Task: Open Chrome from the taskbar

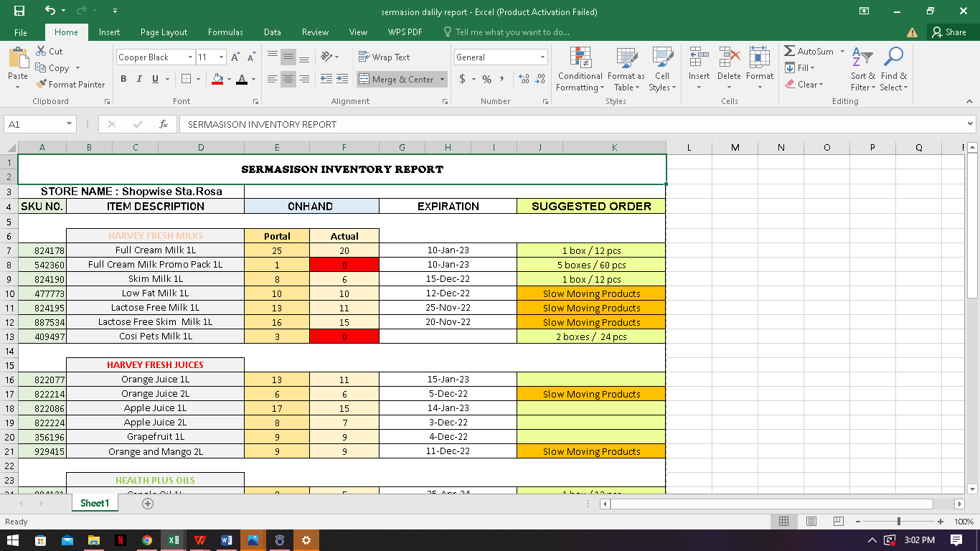Action: tap(147, 540)
